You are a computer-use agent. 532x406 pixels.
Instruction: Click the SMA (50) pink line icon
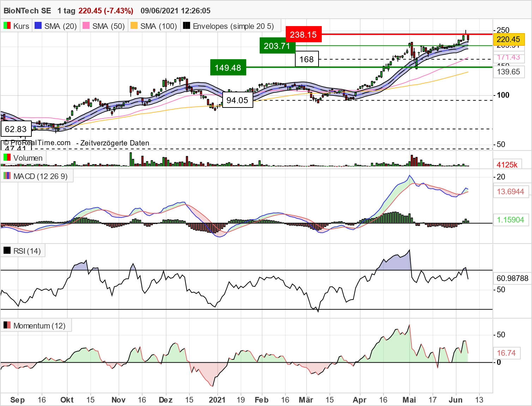click(x=86, y=25)
